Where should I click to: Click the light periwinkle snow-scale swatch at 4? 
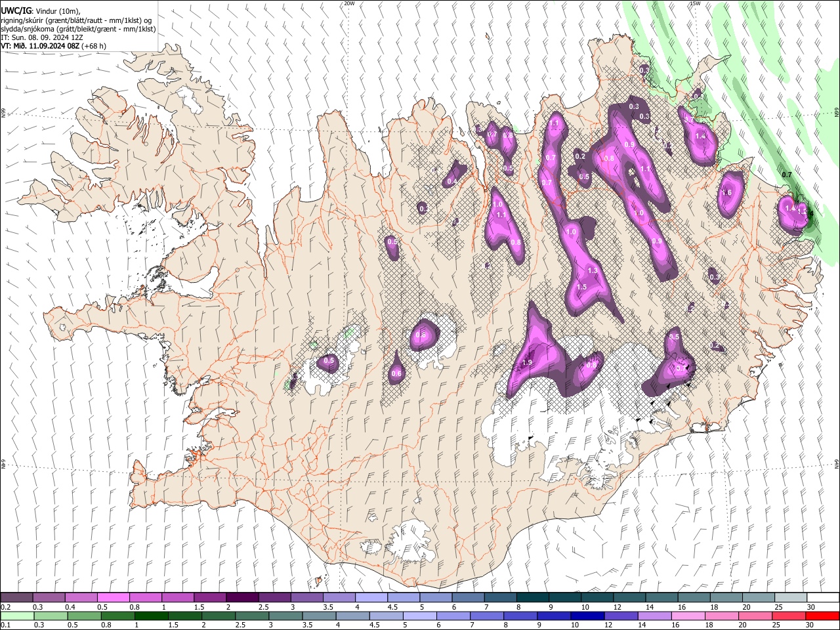click(x=371, y=598)
